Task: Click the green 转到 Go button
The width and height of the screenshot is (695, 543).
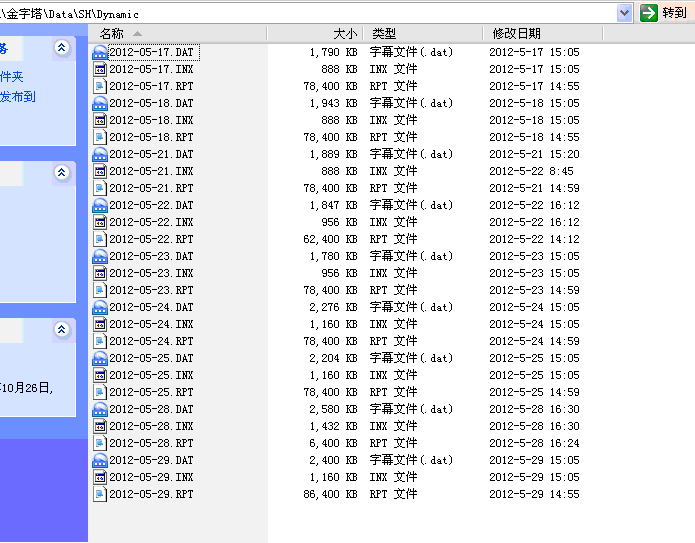Action: click(664, 13)
